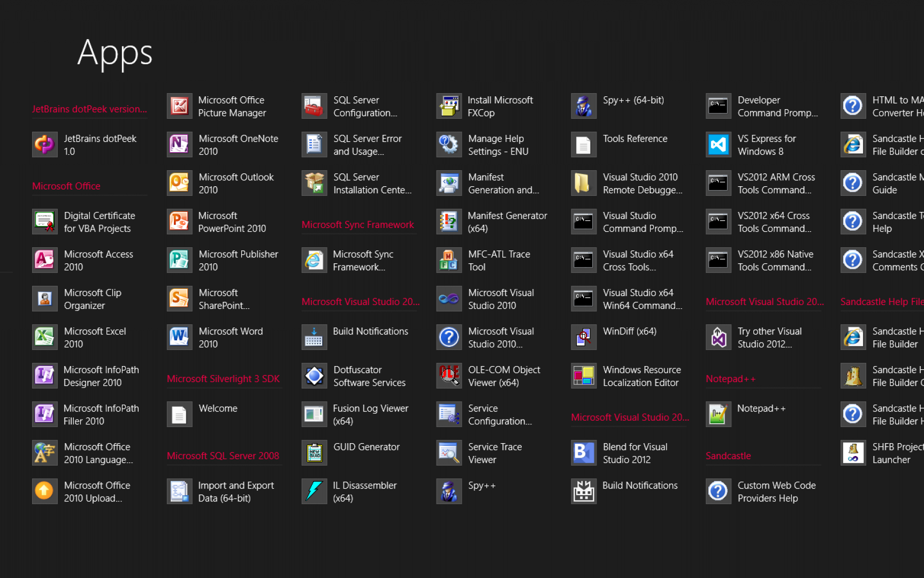
Task: Open Microsoft PowerPoint 2010 icon
Action: tap(180, 222)
